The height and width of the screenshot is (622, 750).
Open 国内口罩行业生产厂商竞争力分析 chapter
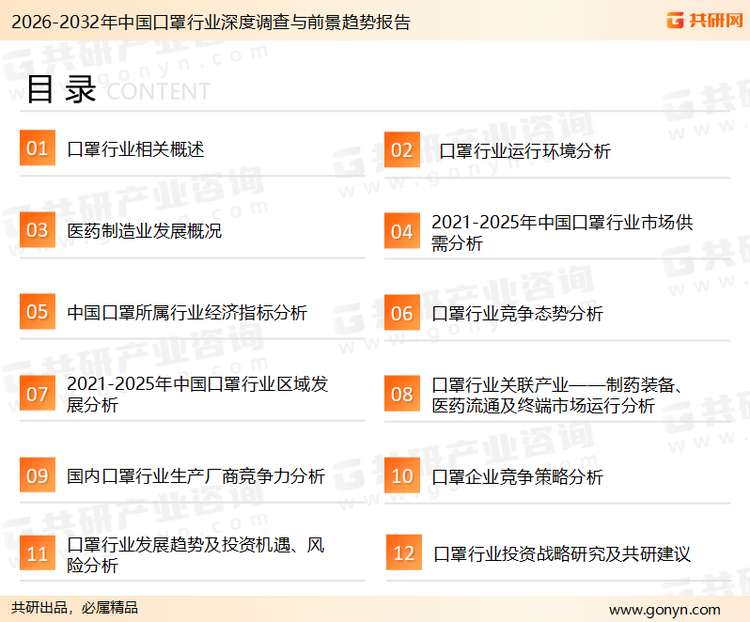coord(196,476)
